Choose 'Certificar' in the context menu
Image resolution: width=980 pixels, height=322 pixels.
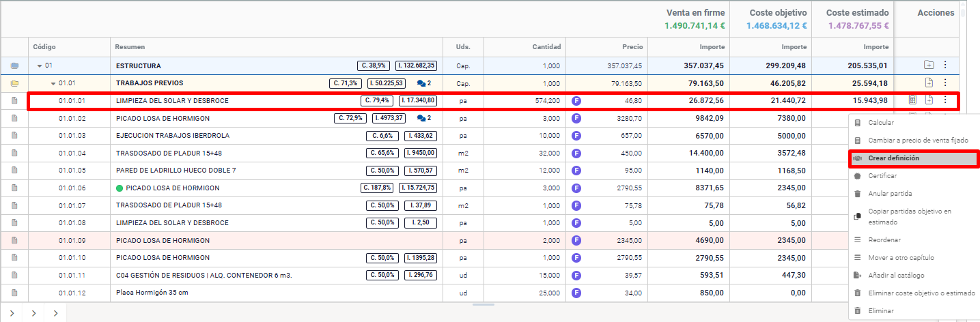coord(882,176)
